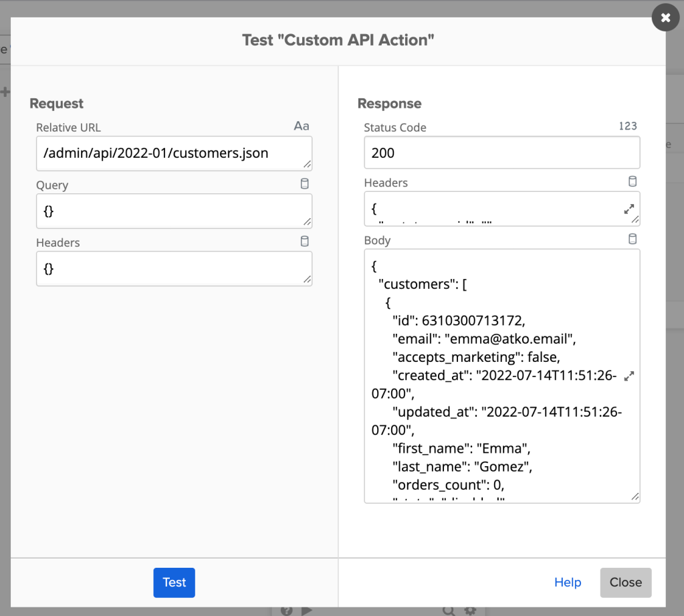Screen dimensions: 684x616
Task: Expand the response Headers with the diagonal arrows
Action: click(x=629, y=209)
